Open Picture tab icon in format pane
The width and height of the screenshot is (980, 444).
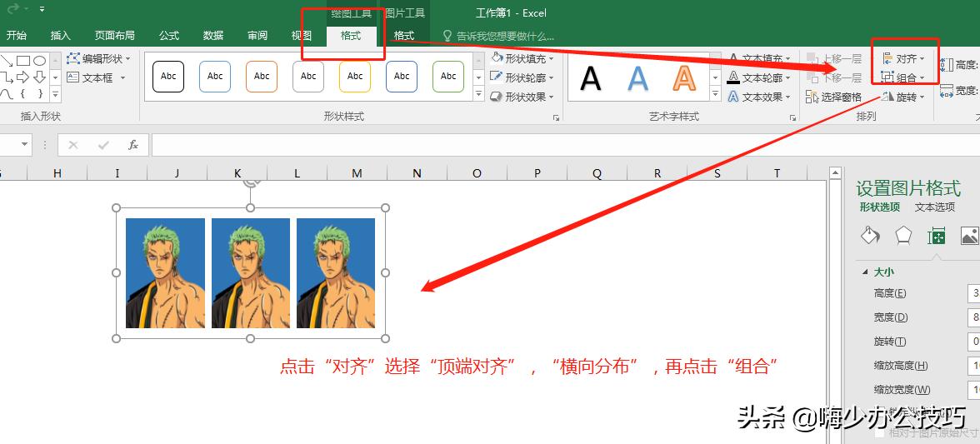point(969,236)
